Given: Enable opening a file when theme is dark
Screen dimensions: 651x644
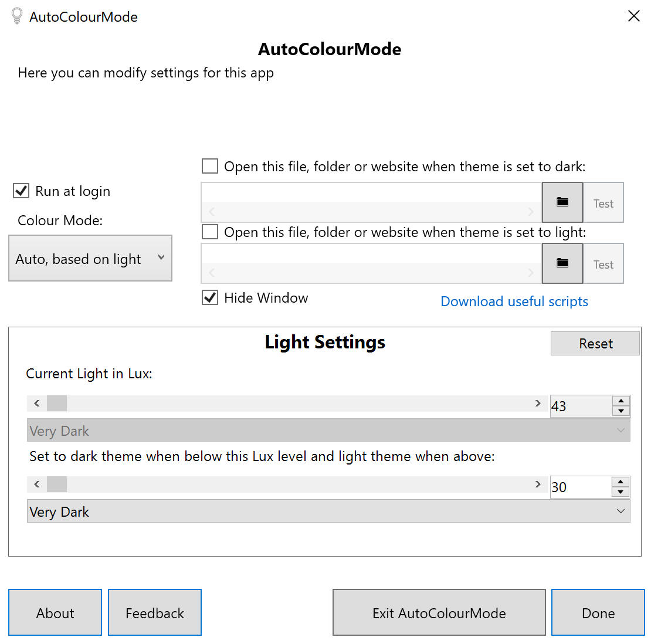Looking at the screenshot, I should 210,167.
